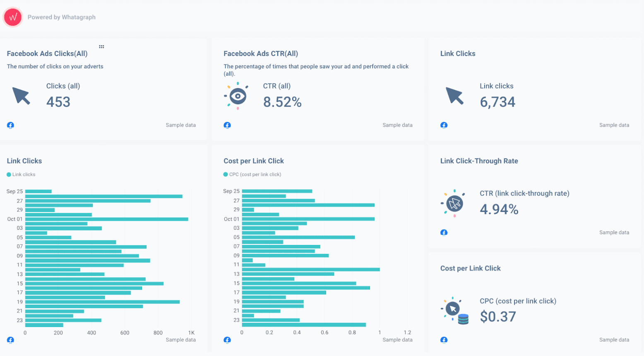Click Sample data on Cost per Link Click metric widget
This screenshot has width=644, height=356.
(615, 339)
